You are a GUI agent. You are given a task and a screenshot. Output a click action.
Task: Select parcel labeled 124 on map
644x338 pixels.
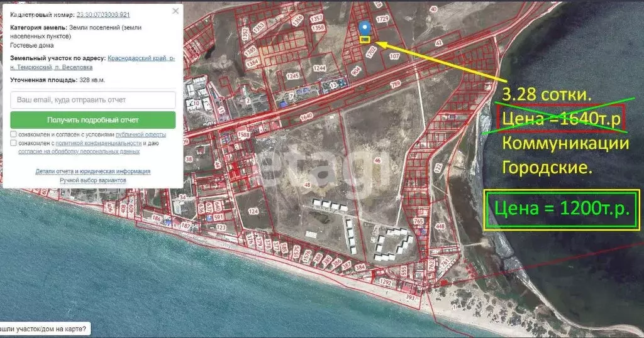click(x=253, y=211)
